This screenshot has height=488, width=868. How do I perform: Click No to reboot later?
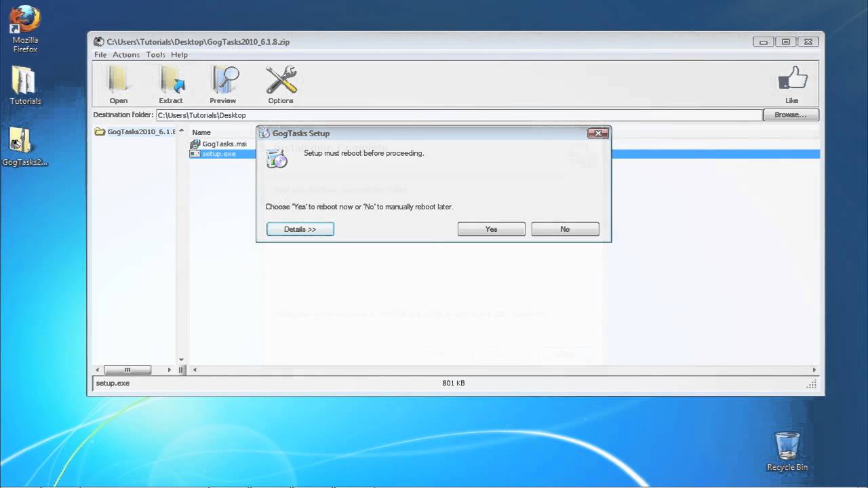[x=565, y=229]
